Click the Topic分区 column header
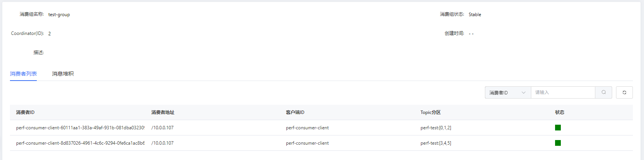 click(x=430, y=112)
